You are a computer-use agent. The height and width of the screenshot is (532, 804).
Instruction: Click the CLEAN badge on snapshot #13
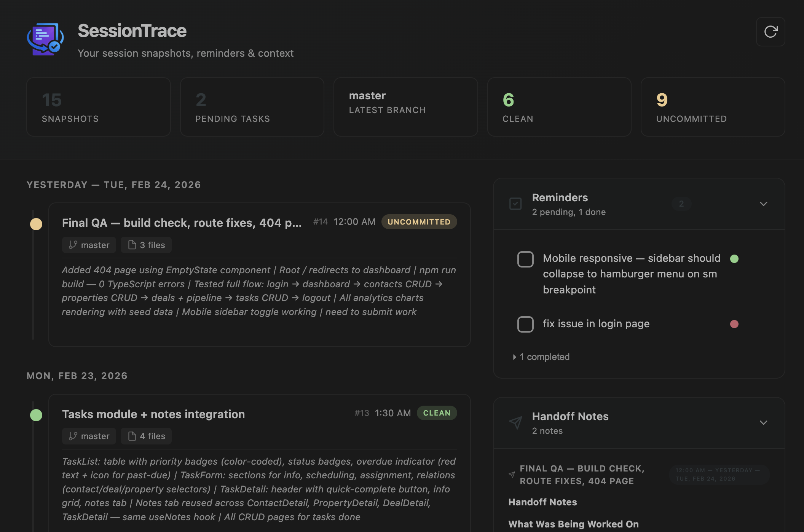point(437,413)
